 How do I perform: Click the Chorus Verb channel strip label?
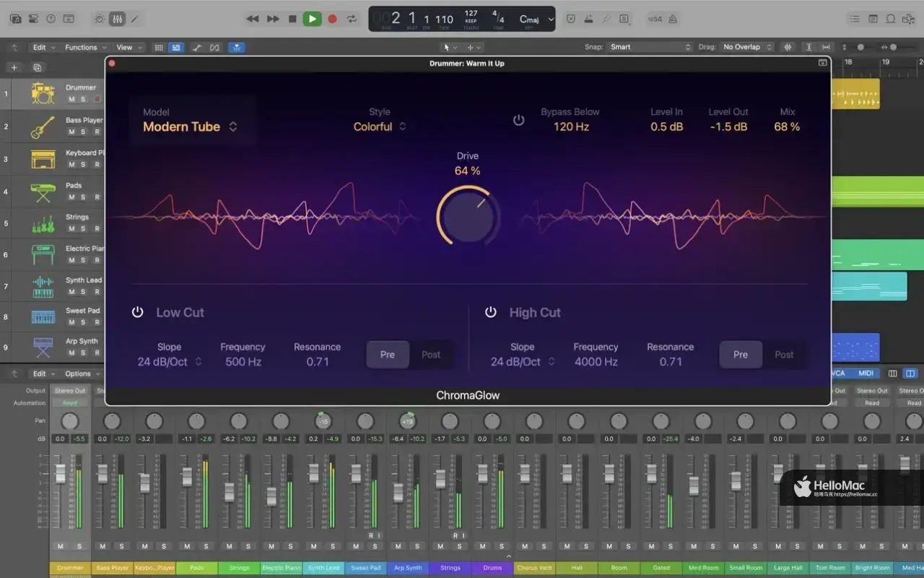[x=535, y=568]
